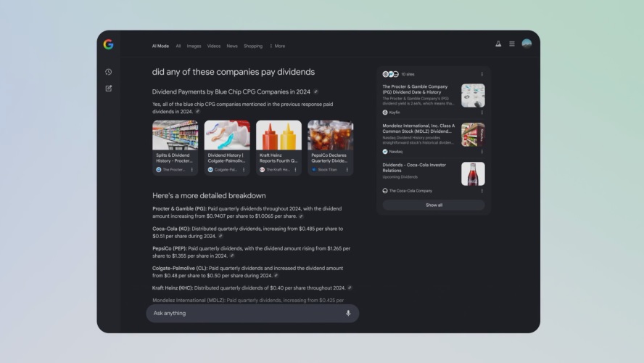Viewport: 644px width, 363px height.
Task: Open Dividends - Coca-Cola Investor Relations link
Action: [414, 168]
